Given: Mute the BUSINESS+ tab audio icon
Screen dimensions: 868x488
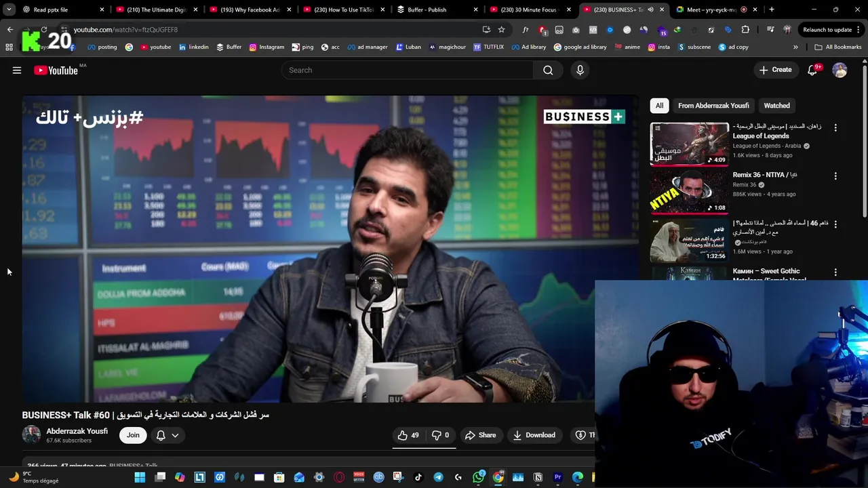Looking at the screenshot, I should pos(650,9).
